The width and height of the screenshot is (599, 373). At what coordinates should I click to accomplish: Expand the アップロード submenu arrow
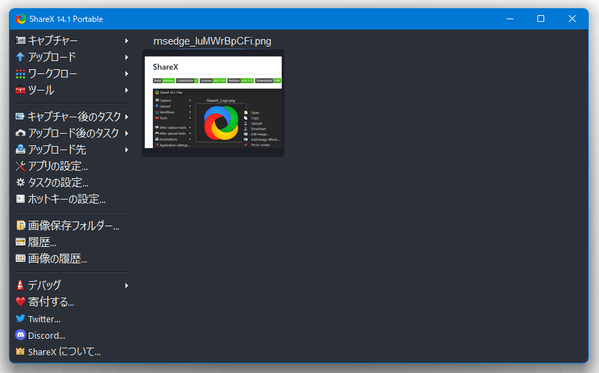click(x=126, y=57)
